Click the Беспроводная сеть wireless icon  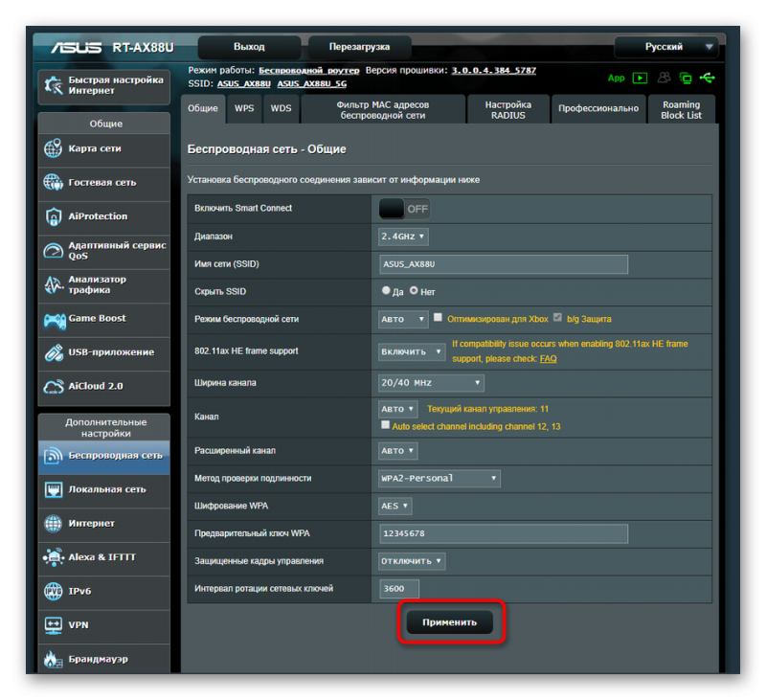pyautogui.click(x=53, y=455)
